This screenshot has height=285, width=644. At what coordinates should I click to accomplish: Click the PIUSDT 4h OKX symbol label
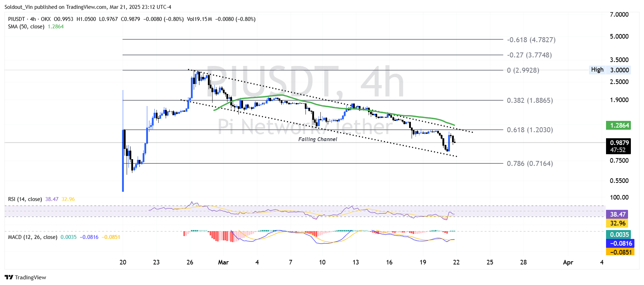coord(29,19)
